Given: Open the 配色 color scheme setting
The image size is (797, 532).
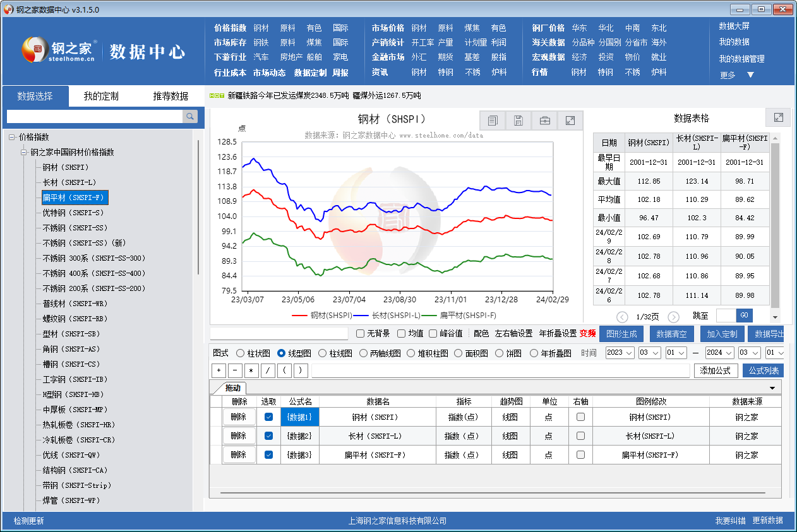Looking at the screenshot, I should [x=481, y=333].
